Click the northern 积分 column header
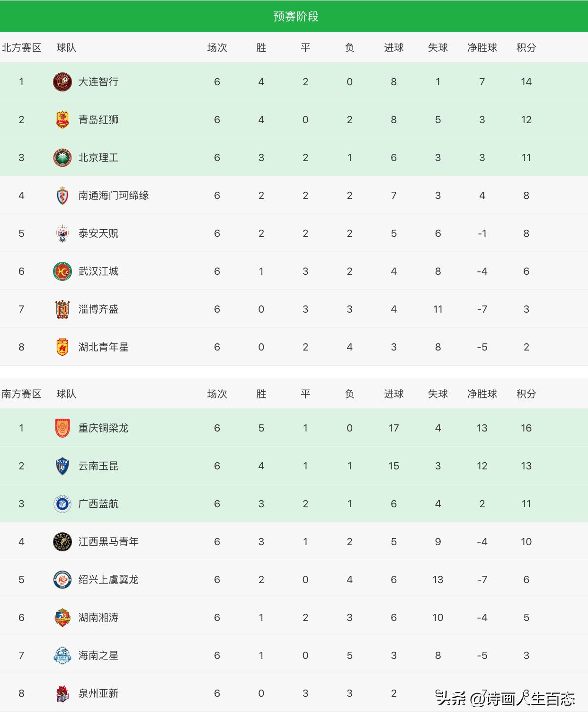The image size is (588, 719). point(526,48)
